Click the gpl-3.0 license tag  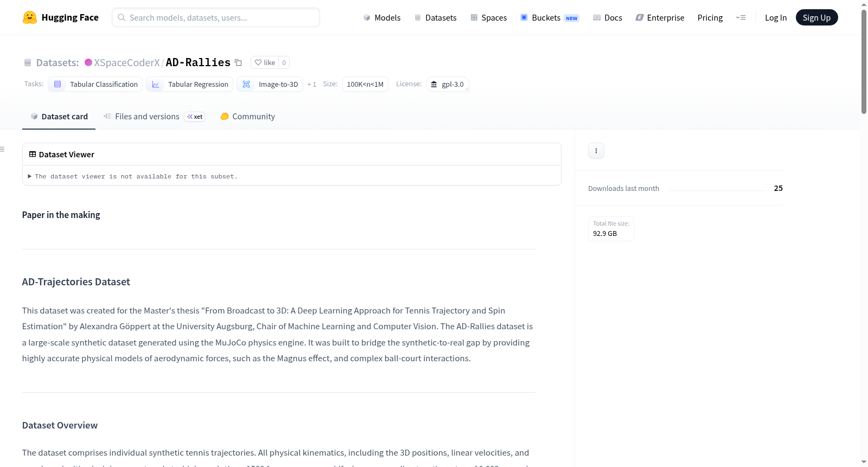[x=448, y=84]
